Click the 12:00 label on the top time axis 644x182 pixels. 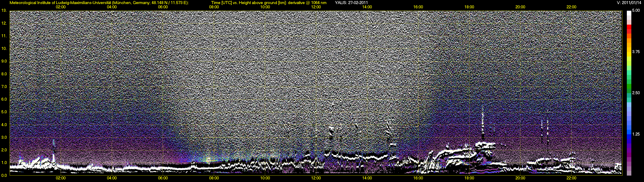[x=316, y=7]
